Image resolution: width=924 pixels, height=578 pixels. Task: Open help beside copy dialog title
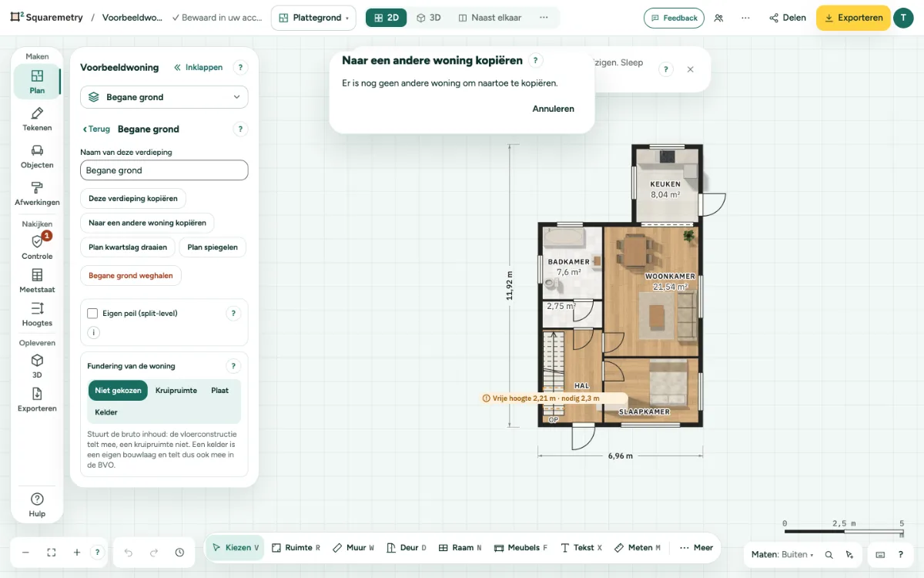pyautogui.click(x=536, y=61)
